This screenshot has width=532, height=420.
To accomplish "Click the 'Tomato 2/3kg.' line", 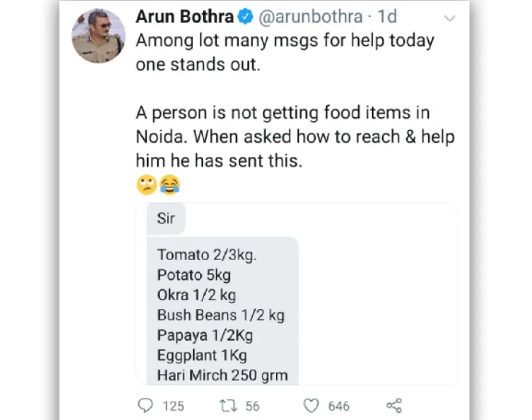I will (x=207, y=255).
